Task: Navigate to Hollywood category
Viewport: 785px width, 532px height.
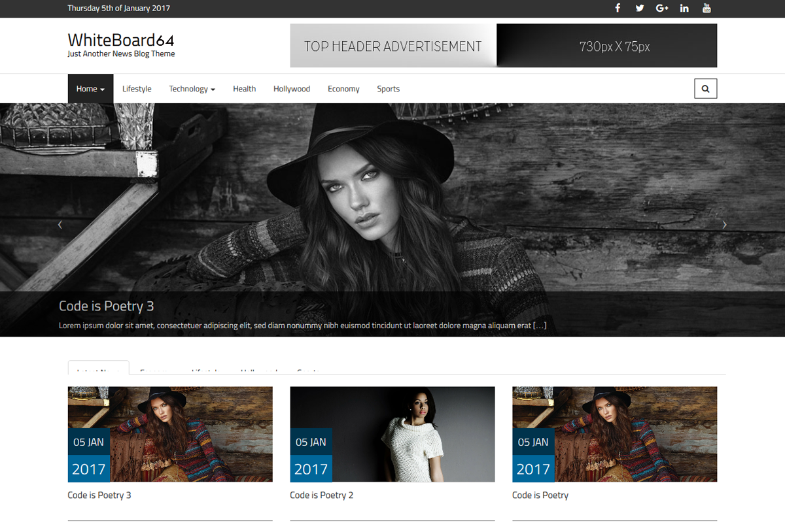Action: pyautogui.click(x=292, y=89)
